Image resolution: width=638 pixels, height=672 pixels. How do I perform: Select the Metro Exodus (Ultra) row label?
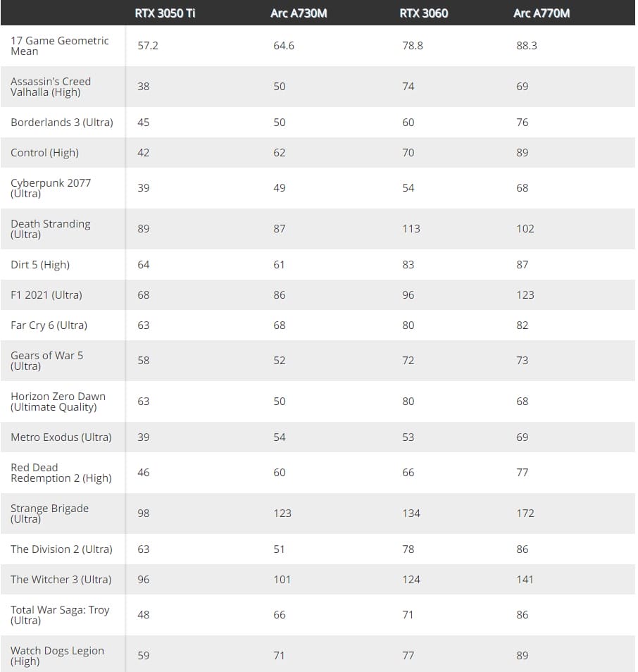point(61,437)
